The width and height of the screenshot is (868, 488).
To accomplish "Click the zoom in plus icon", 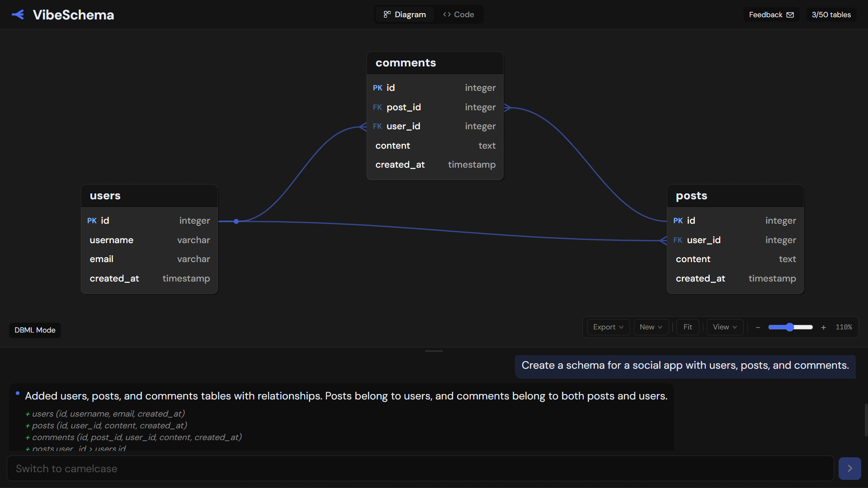I will point(824,327).
